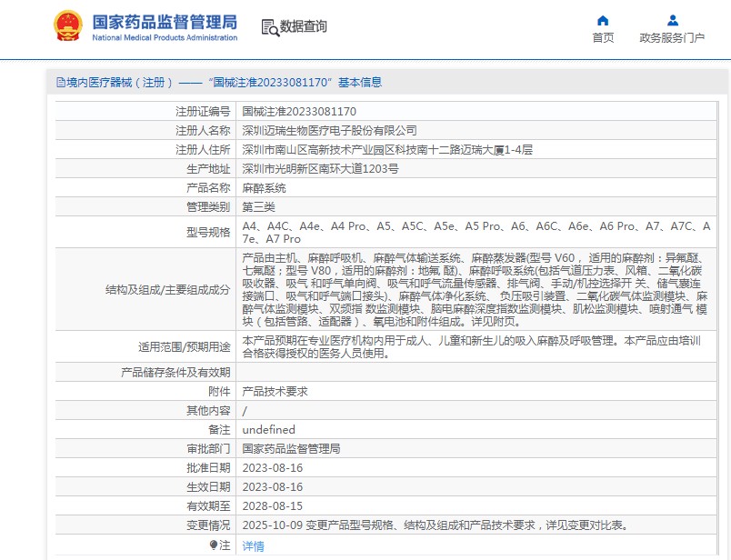The width and height of the screenshot is (731, 560).
Task: Click the 产品技术要求 attachment value
Action: pos(275,391)
